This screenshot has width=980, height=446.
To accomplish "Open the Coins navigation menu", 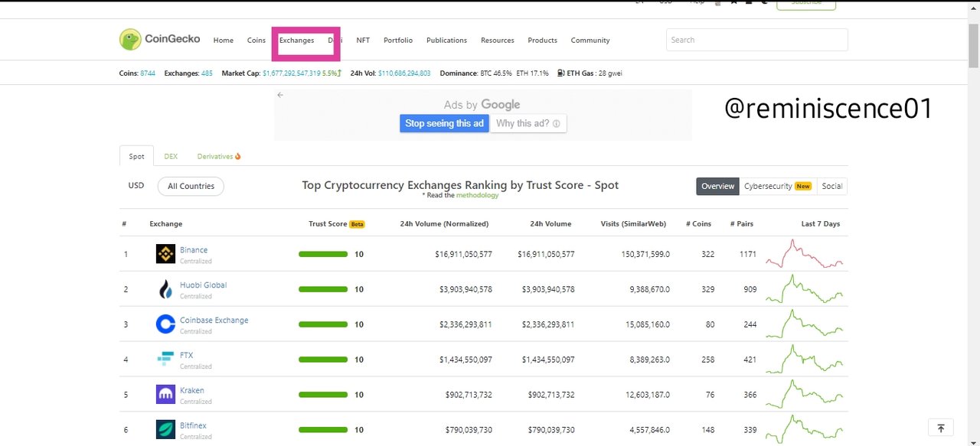I will coord(256,41).
